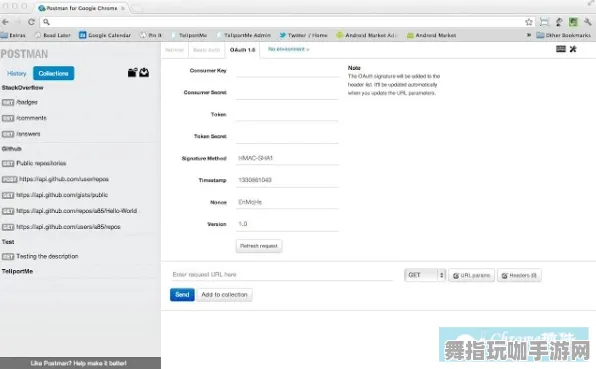
Task: Open keyboard shortcuts with the keyboard icon
Action: coord(561,49)
